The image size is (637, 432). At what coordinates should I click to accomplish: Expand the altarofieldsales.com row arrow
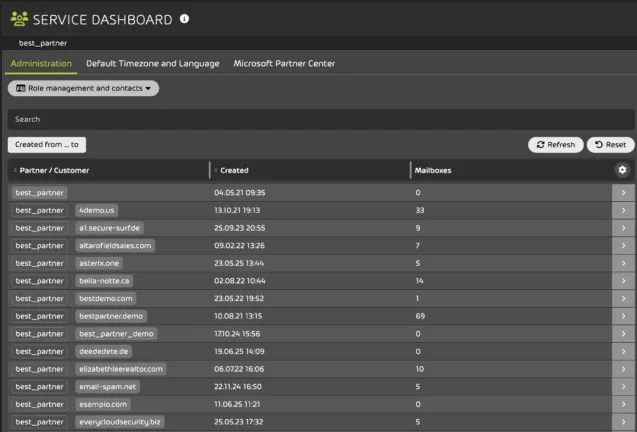(623, 245)
